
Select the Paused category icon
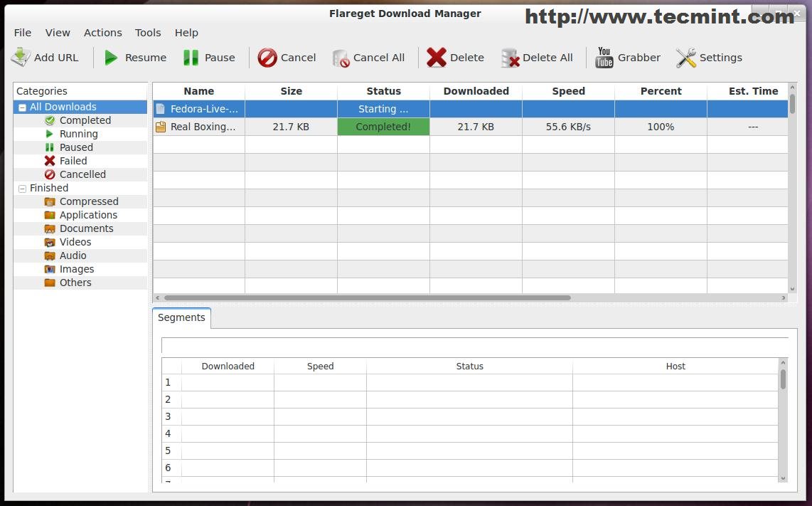click(x=50, y=147)
